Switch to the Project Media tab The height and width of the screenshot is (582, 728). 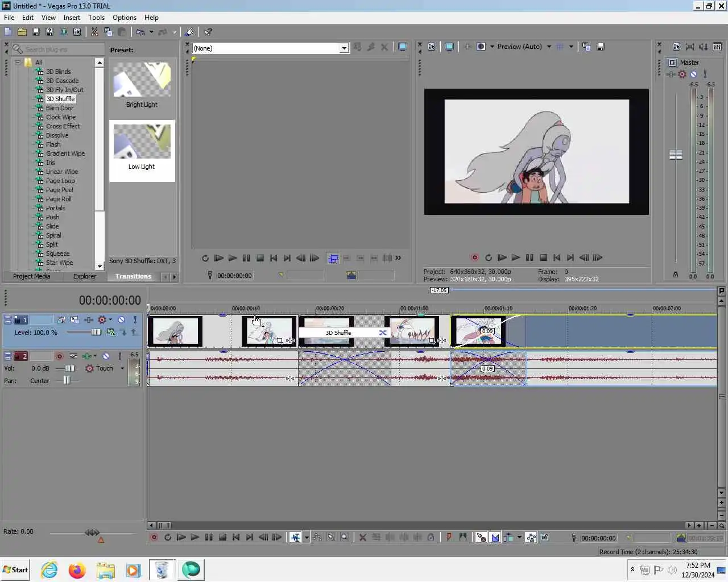tap(32, 276)
